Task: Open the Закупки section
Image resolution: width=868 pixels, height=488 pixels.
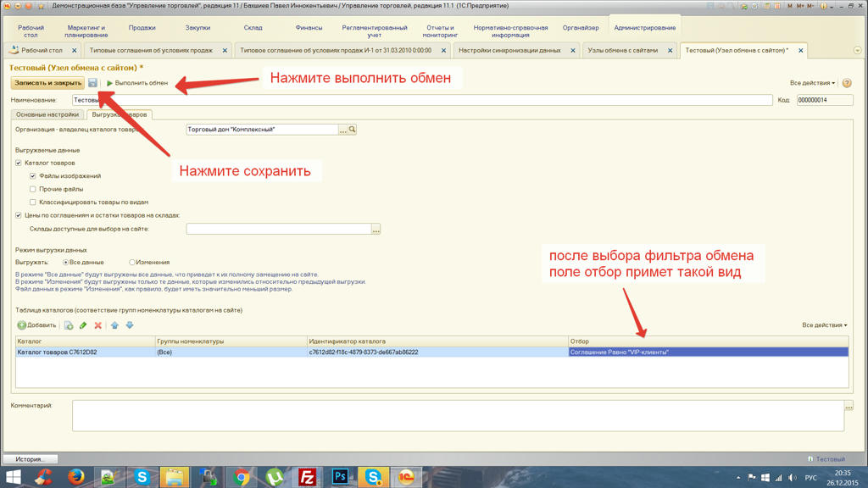Action: (x=198, y=28)
